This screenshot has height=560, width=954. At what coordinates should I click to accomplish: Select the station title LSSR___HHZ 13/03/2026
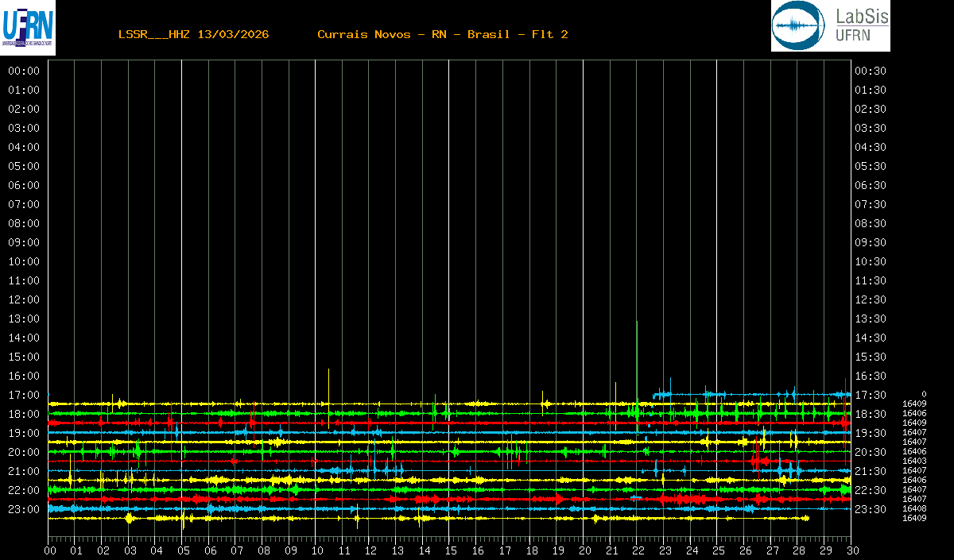193,34
